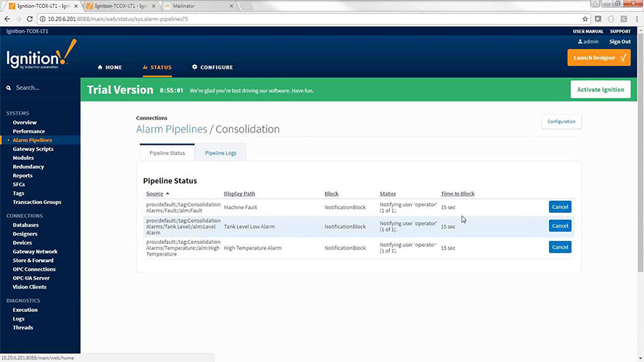Sort the table by the Source column
Screen dimensions: 644x362
(154, 193)
